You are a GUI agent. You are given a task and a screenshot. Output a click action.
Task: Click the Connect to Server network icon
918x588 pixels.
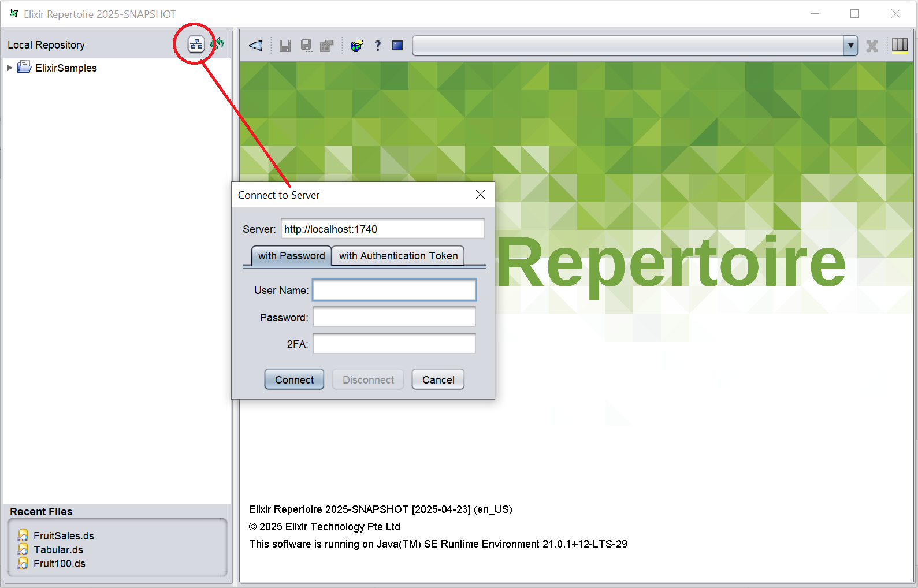click(196, 44)
